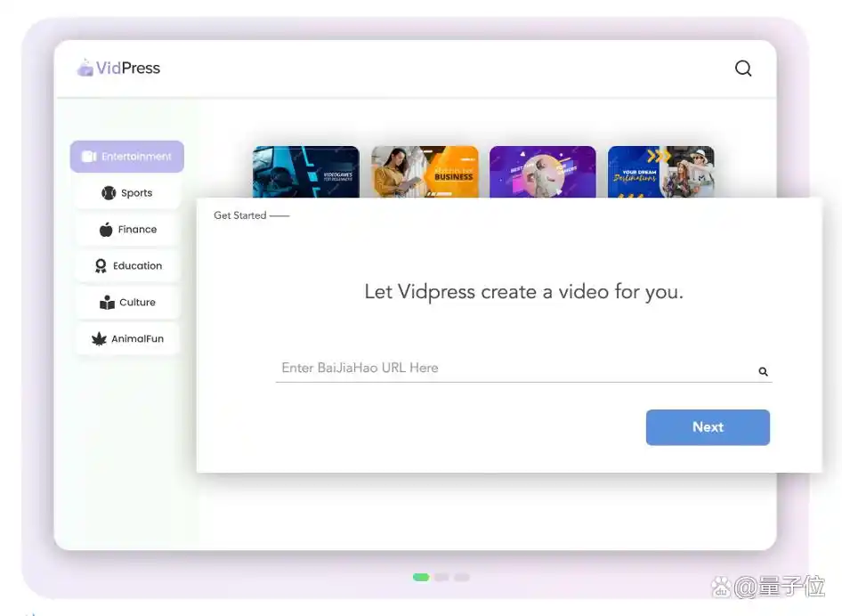Select the Education category
The width and height of the screenshot is (842, 616).
pyautogui.click(x=127, y=266)
